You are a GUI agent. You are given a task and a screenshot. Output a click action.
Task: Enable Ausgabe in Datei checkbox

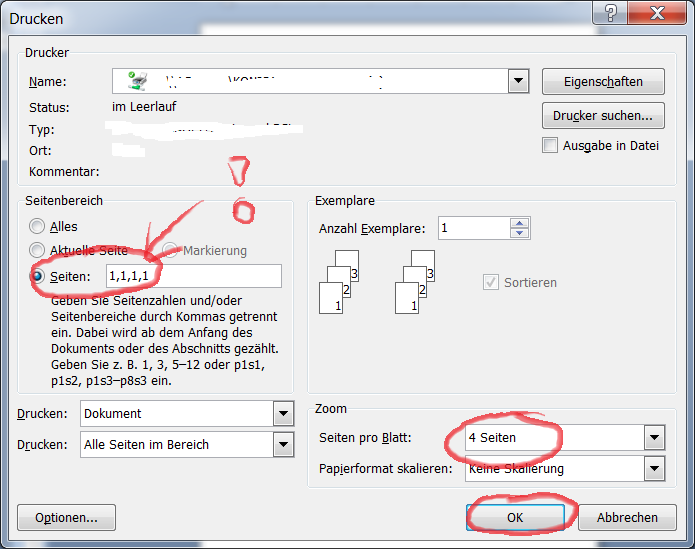(x=550, y=145)
